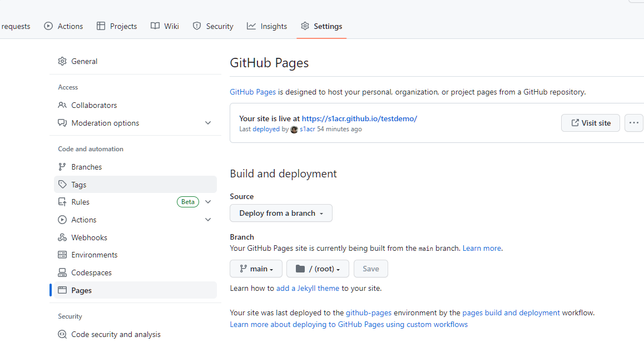The image size is (644, 347).
Task: Expand the sidebar Actions settings chevron
Action: tap(208, 220)
